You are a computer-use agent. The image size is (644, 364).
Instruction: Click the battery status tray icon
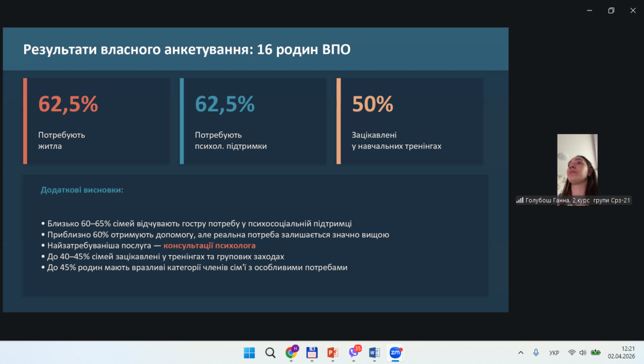tap(596, 353)
